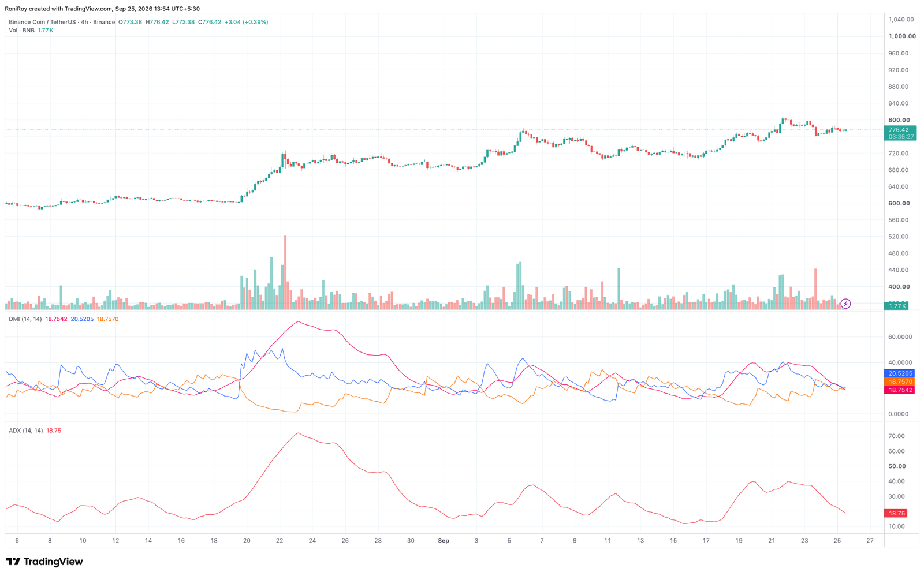Image resolution: width=924 pixels, height=576 pixels.
Task: Click the tallest red volume bar
Action: click(x=285, y=272)
